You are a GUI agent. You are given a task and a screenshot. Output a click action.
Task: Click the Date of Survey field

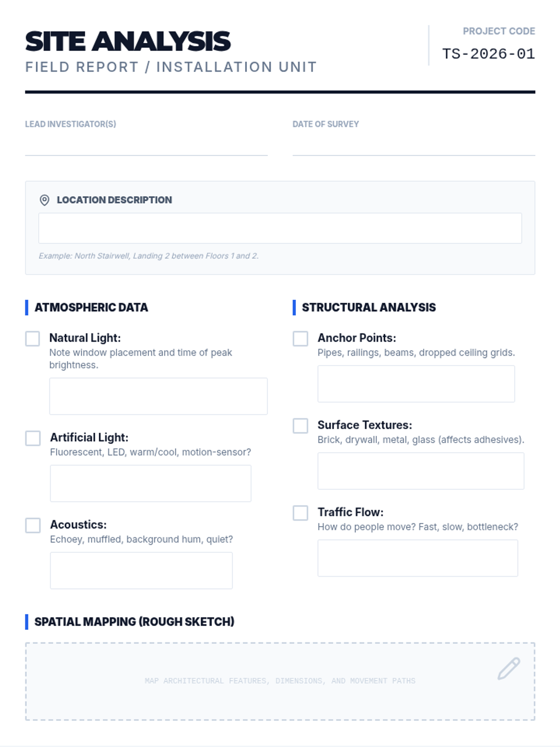click(413, 146)
